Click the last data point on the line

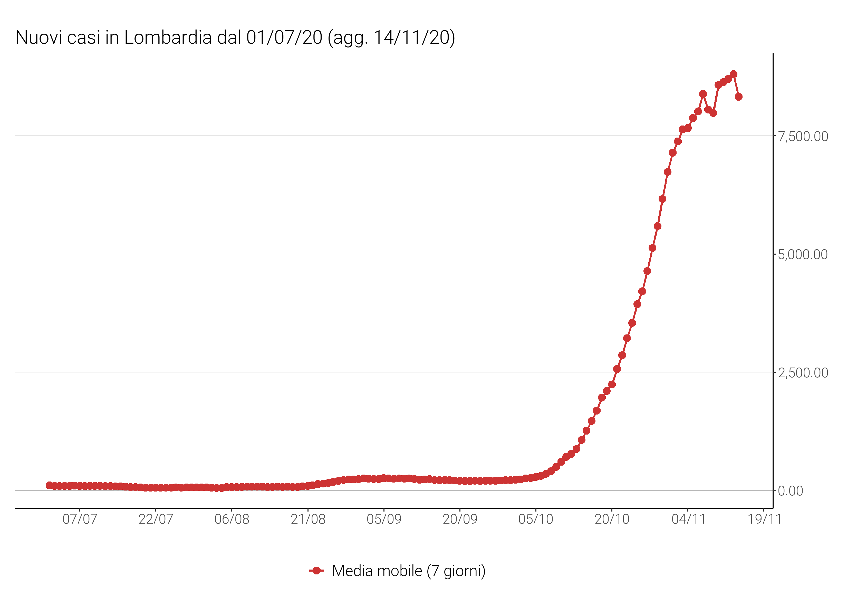tap(738, 97)
